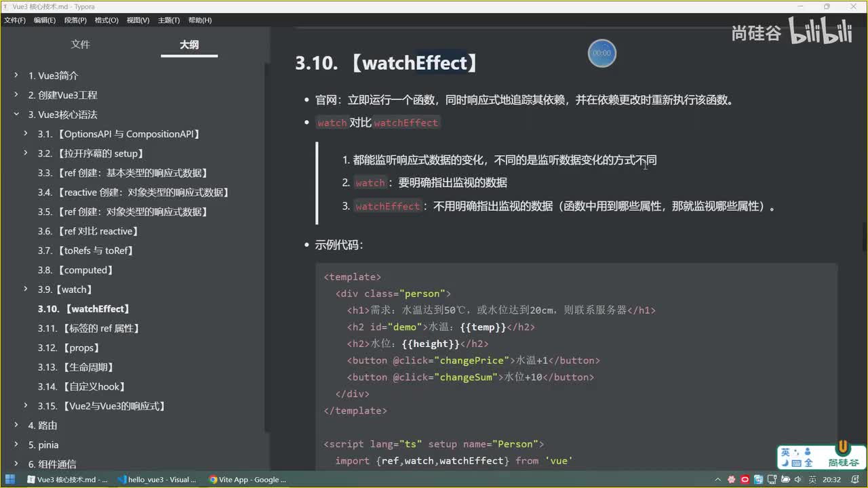Toggle the moon icon on the IME bar
Viewport: 868px width, 488px height.
(785, 463)
